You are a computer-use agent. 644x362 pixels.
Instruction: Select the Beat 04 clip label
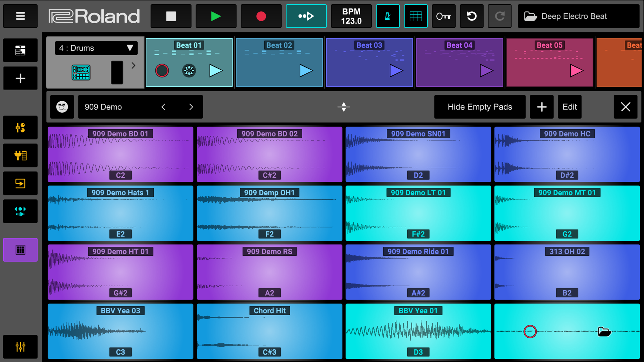(459, 45)
